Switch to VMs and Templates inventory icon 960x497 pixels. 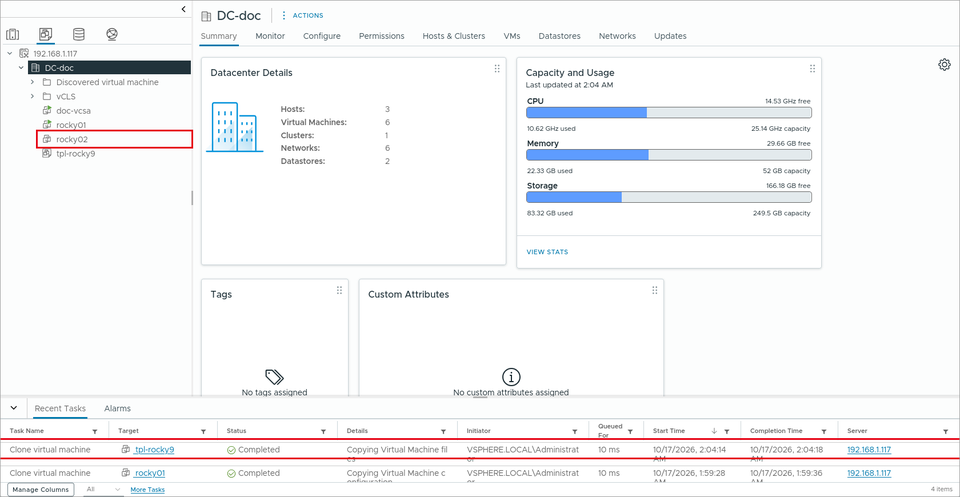tap(46, 34)
